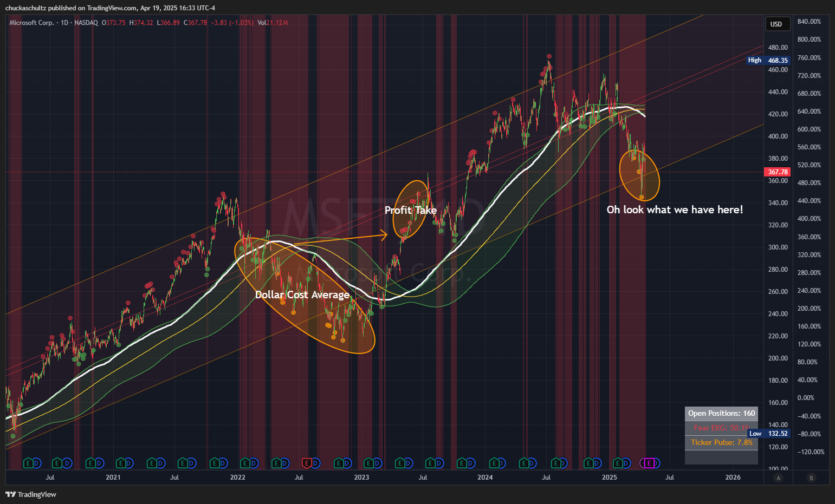Open the dividend D marker right of the 2022 label
The width and height of the screenshot is (835, 504).
(253, 463)
